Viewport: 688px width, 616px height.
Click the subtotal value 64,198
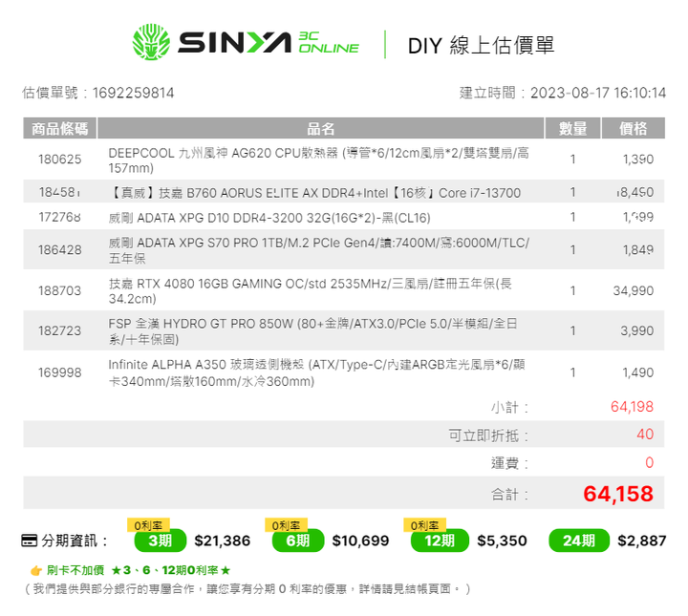pos(632,407)
